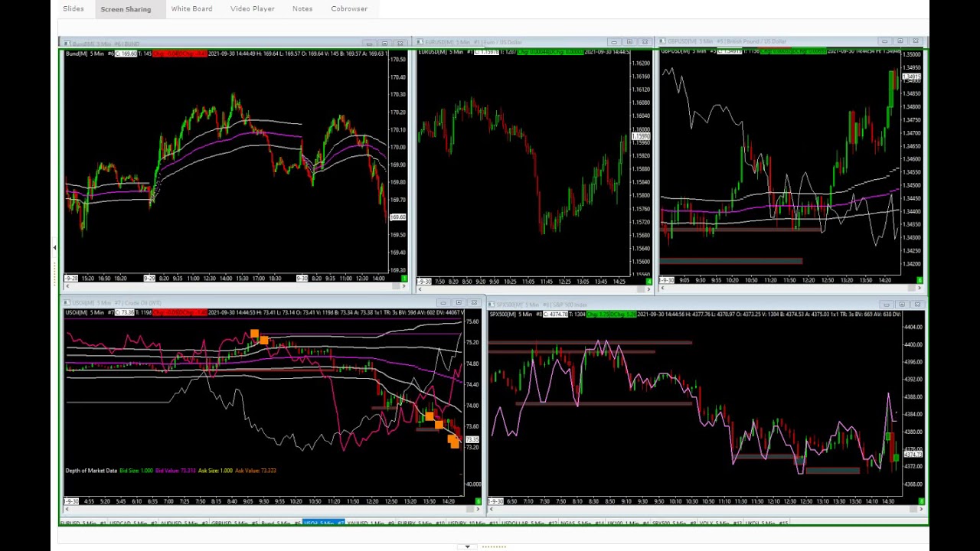The height and width of the screenshot is (551, 980).
Task: Minimize the Bund chart window
Action: point(369,44)
